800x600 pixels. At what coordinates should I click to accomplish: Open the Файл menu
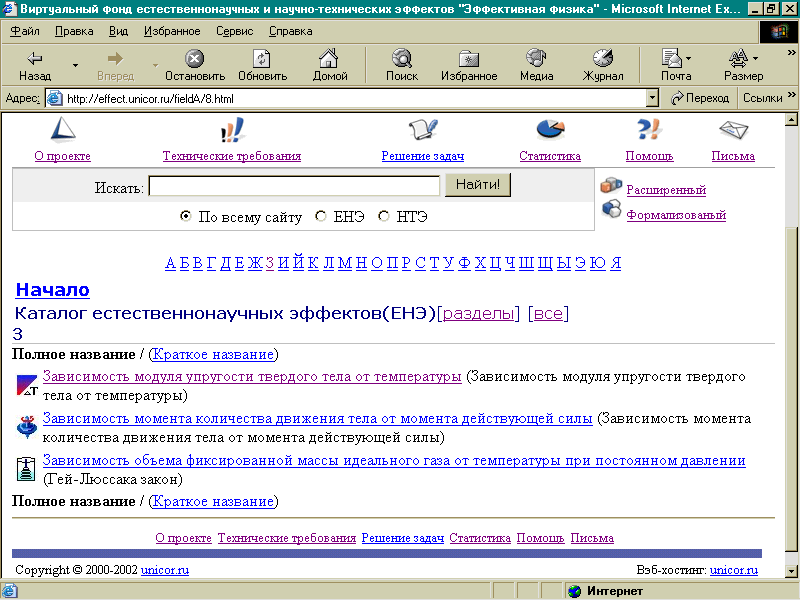pyautogui.click(x=25, y=31)
